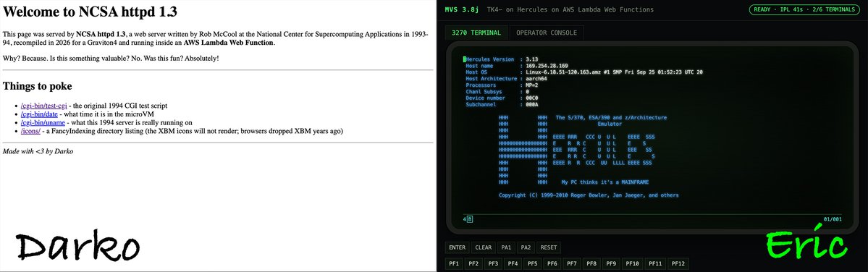Click the PF10 function key
Image resolution: width=868 pixels, height=272 pixels.
click(x=633, y=264)
